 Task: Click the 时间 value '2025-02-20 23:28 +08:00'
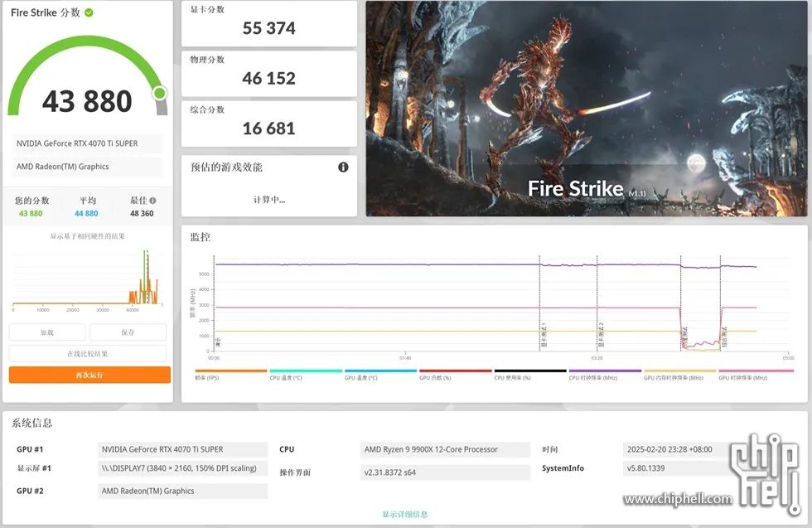669,449
